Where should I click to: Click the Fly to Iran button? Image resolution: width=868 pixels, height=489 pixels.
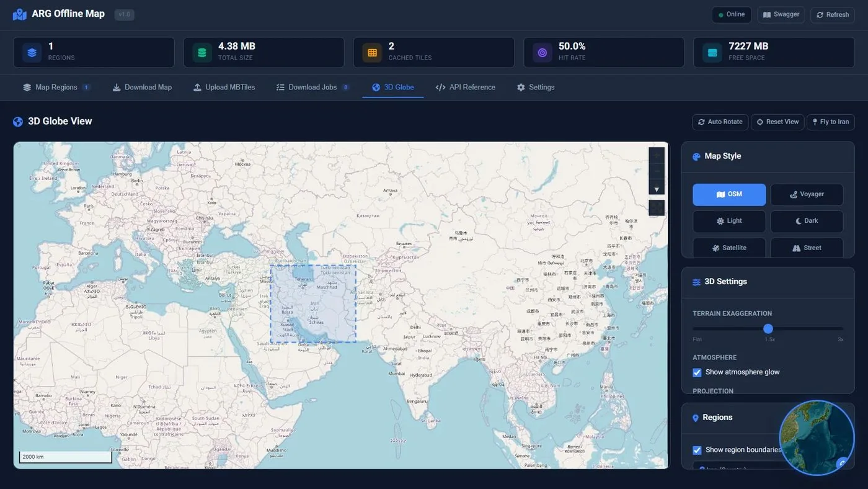pos(831,122)
